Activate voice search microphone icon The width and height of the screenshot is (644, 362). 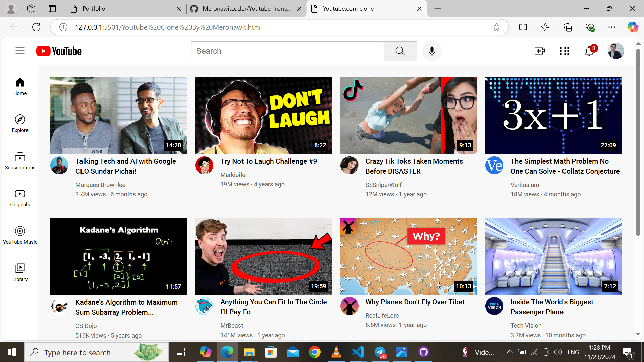click(x=432, y=51)
